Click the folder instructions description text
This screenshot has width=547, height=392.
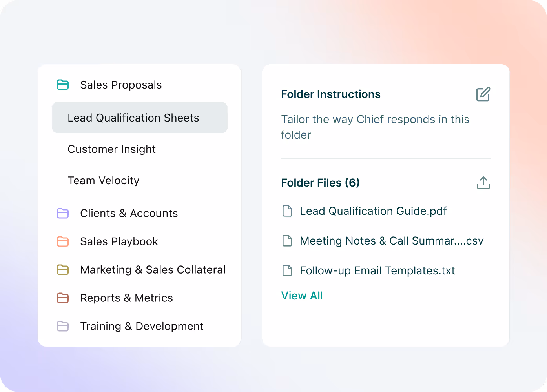pos(375,127)
